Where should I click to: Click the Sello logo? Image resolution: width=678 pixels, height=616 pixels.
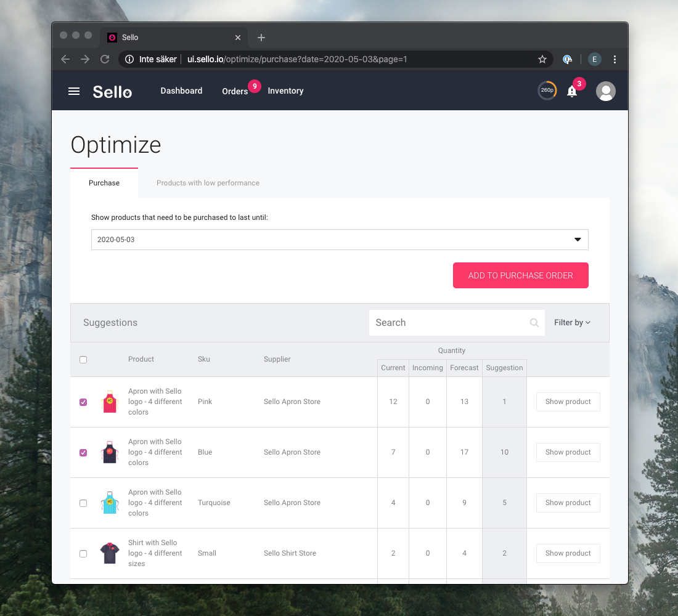pos(112,92)
